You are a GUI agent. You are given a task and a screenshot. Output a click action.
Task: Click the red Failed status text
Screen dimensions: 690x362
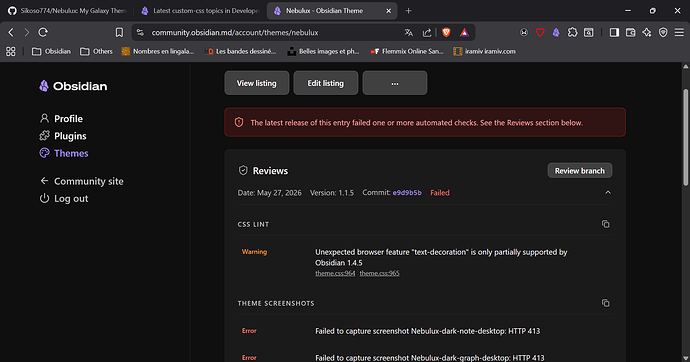[x=440, y=193]
